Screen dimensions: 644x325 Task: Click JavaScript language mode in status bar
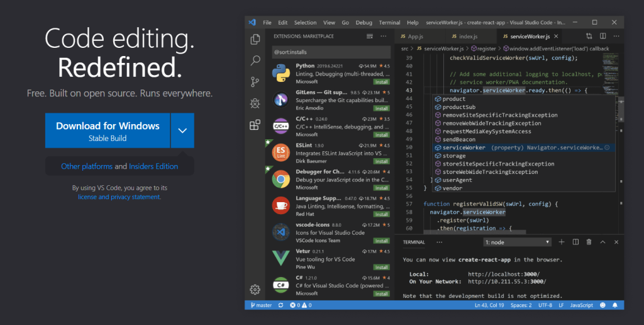point(582,305)
